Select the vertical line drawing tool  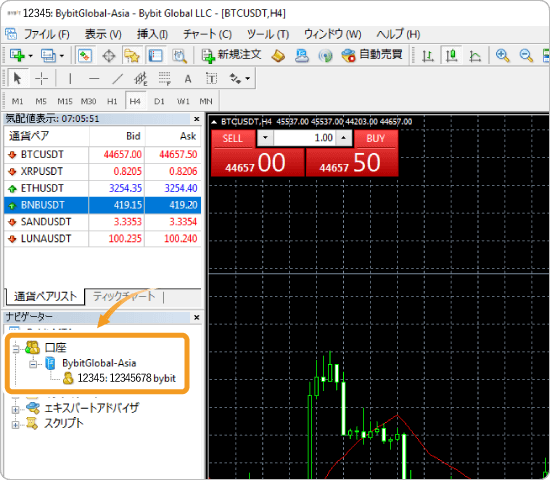click(x=70, y=78)
